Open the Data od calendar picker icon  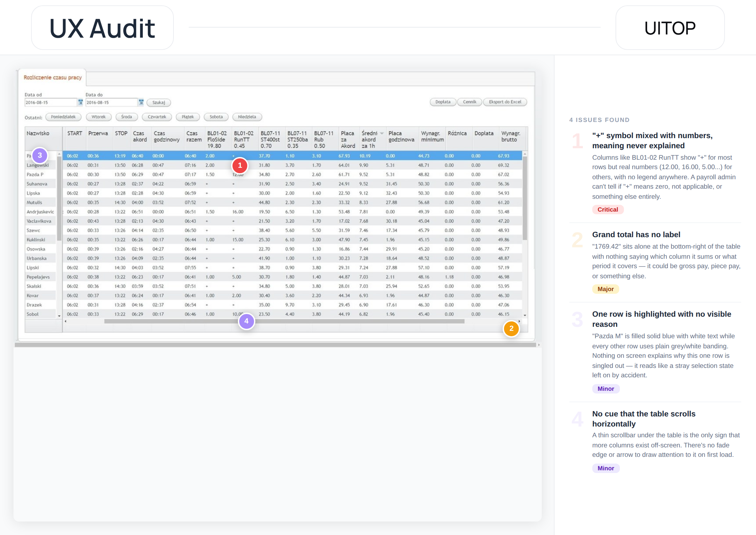tap(81, 102)
